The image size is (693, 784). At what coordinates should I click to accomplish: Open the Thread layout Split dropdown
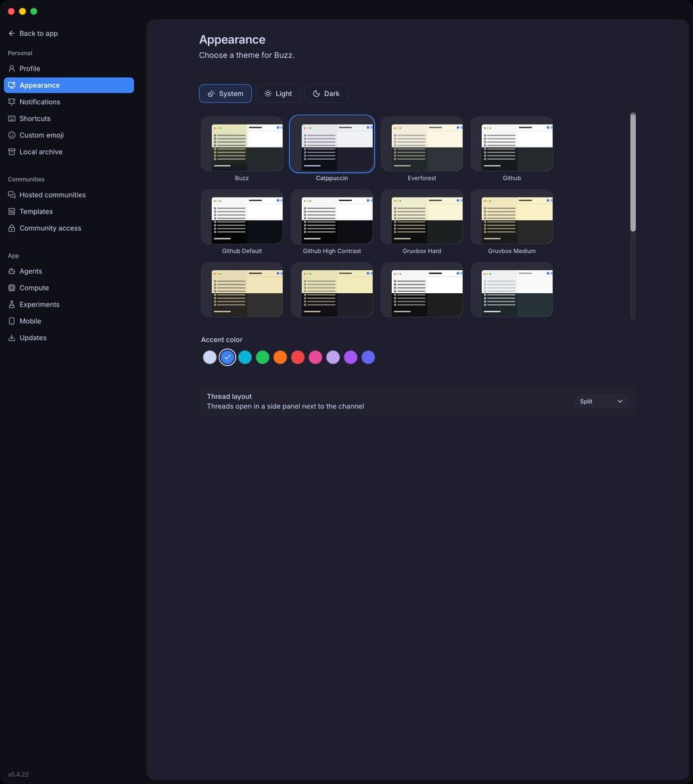[601, 401]
